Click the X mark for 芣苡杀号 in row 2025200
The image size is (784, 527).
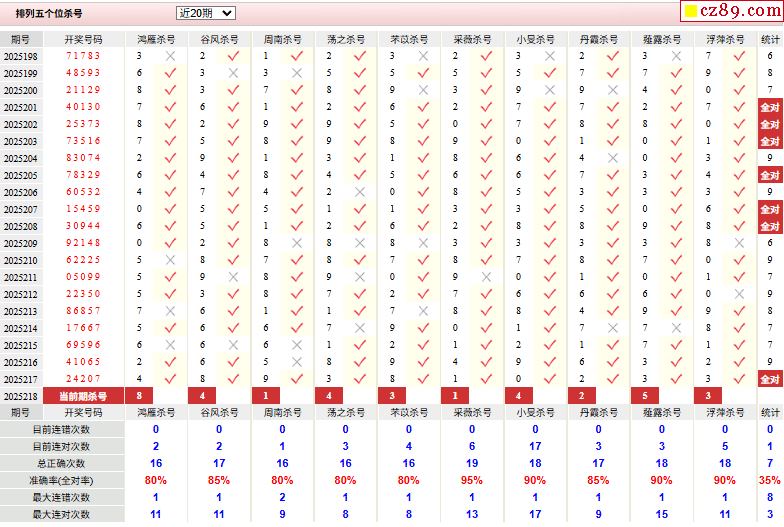pyautogui.click(x=423, y=90)
